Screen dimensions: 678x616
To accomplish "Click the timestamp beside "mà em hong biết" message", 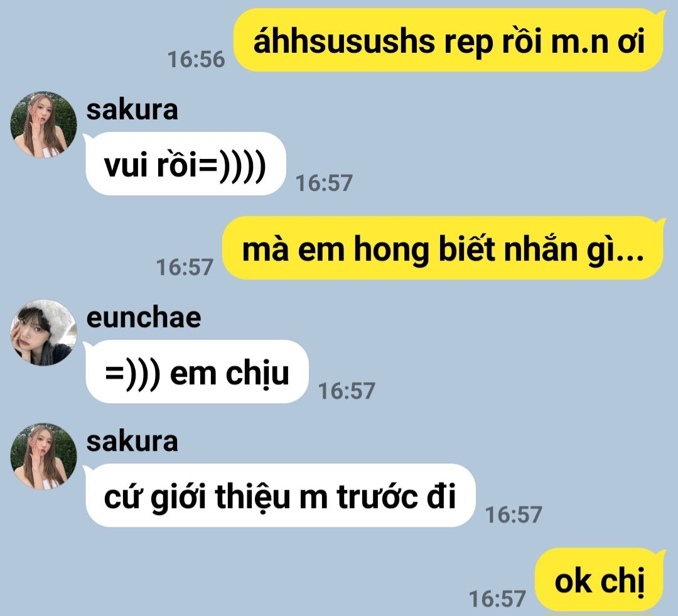I will pos(185,267).
